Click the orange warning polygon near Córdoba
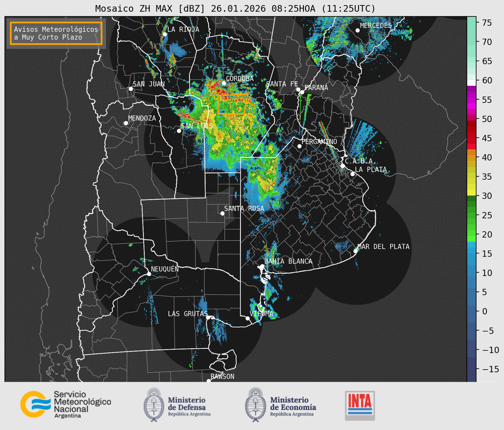Screen dimensions: 504x430 click(x=232, y=104)
